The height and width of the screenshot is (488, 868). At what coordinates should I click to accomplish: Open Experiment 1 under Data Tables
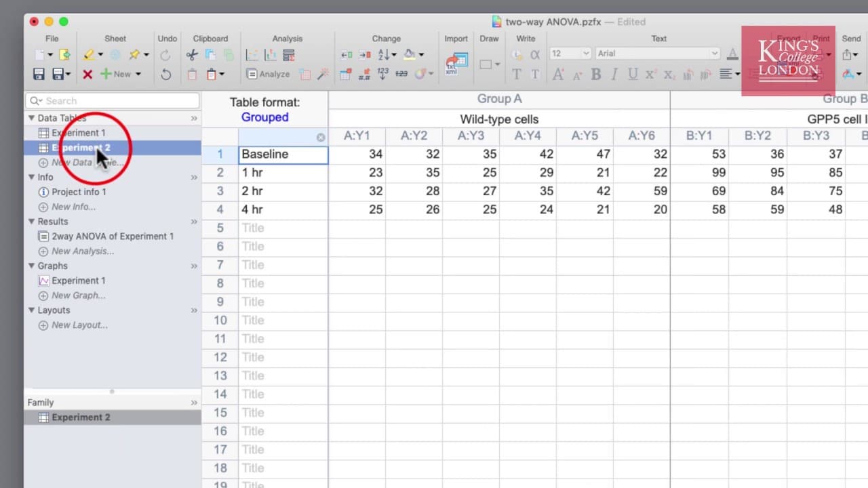click(79, 133)
